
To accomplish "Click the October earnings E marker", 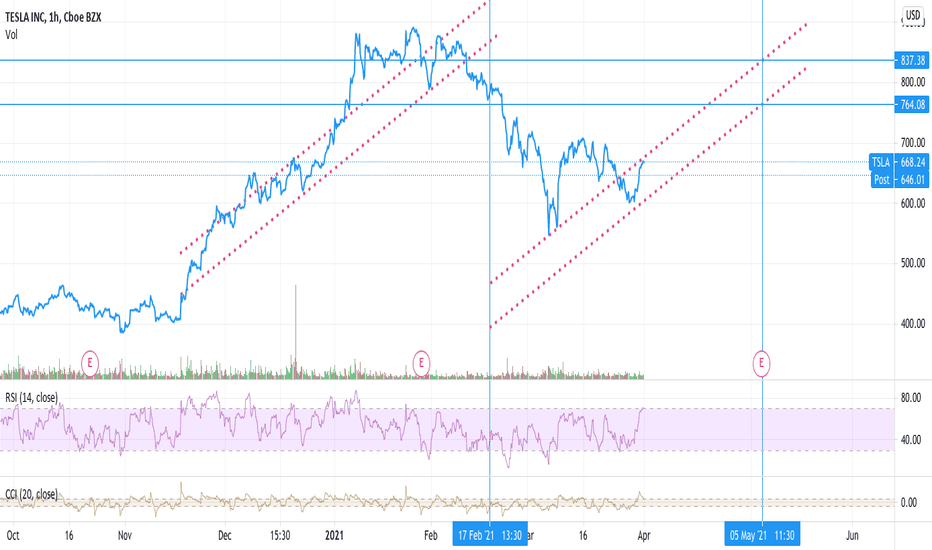I will [90, 363].
